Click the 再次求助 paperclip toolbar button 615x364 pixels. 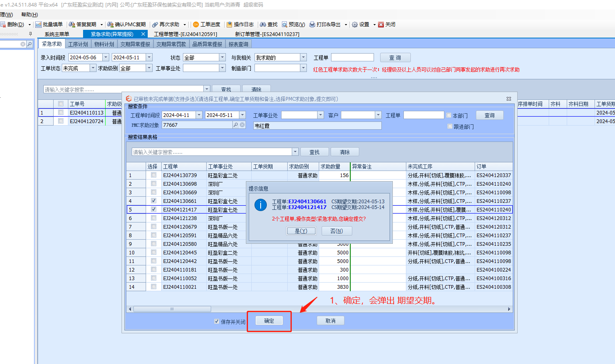[166, 25]
